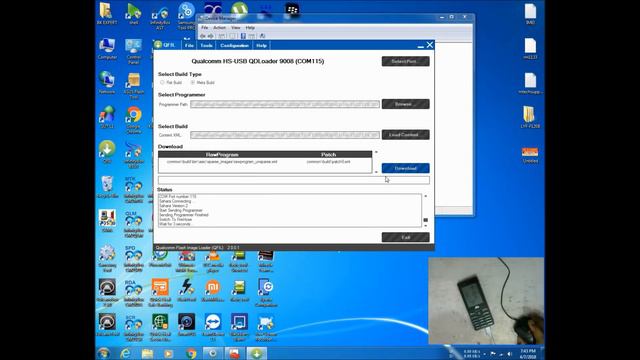Click the QFIL logo icon in title bar
Viewport: 640px width, 360px height.
coord(158,45)
